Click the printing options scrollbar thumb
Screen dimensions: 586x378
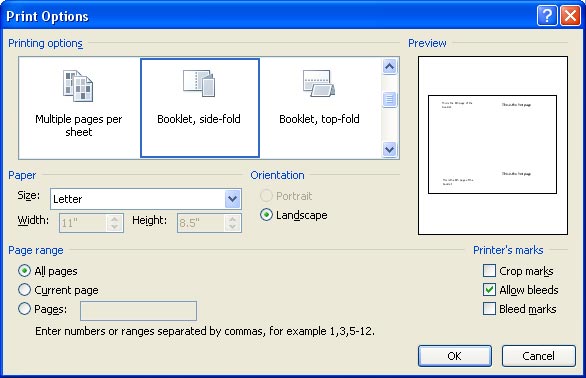pyautogui.click(x=389, y=99)
